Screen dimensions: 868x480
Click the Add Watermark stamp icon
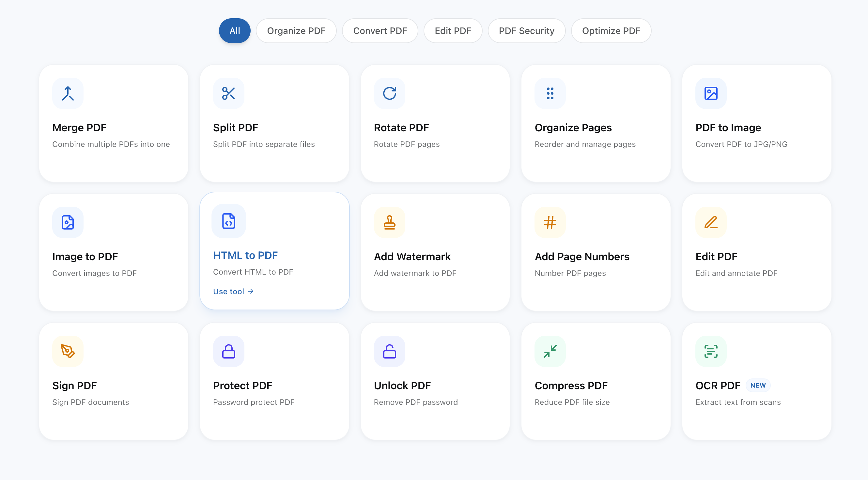[x=389, y=222]
